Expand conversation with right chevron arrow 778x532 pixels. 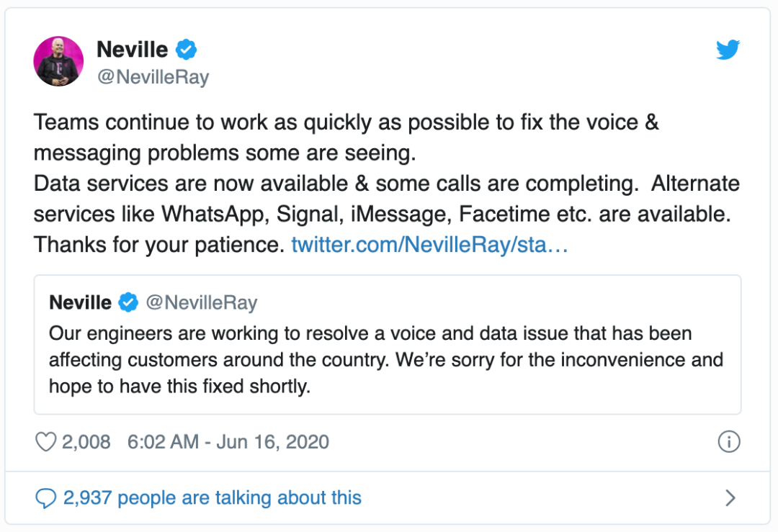(x=730, y=497)
